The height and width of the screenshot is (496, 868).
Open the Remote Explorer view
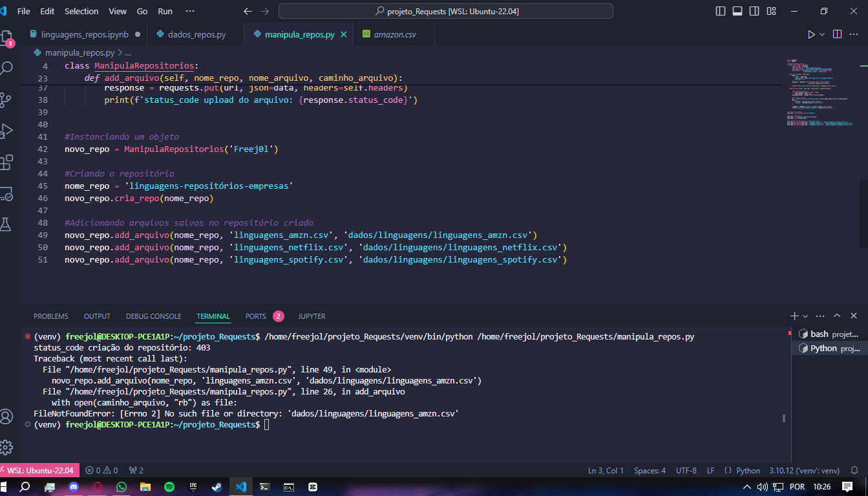click(x=6, y=193)
